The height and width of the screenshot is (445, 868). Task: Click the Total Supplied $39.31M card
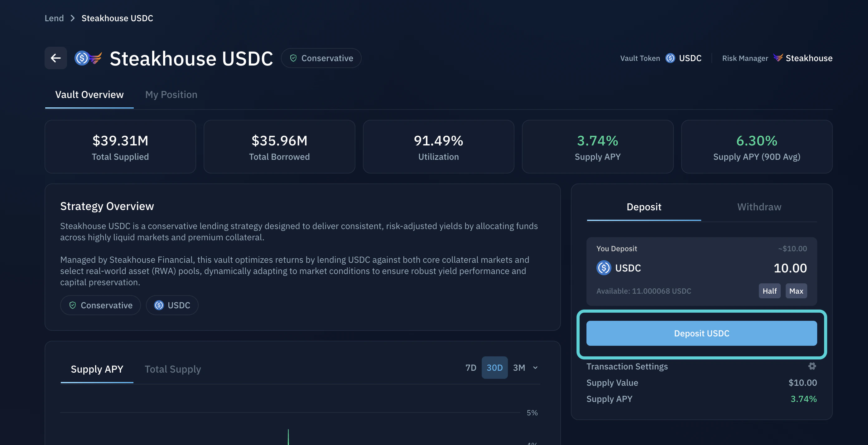(120, 147)
